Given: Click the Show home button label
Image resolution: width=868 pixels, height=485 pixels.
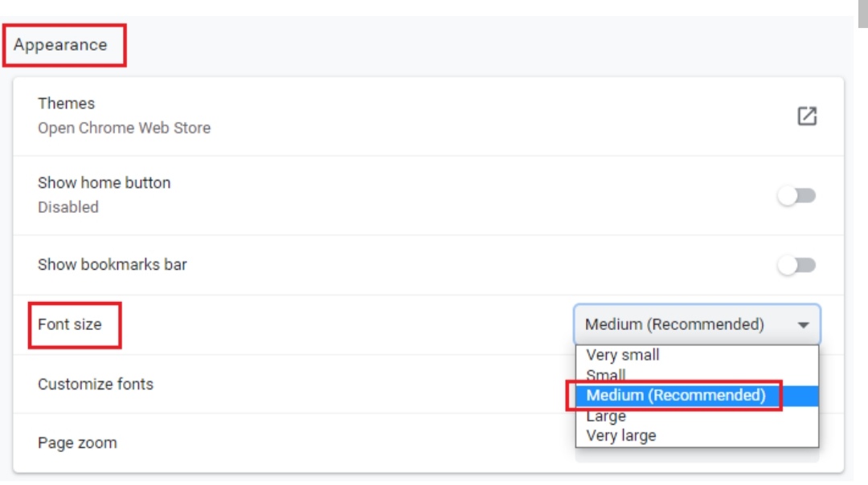Looking at the screenshot, I should point(104,183).
